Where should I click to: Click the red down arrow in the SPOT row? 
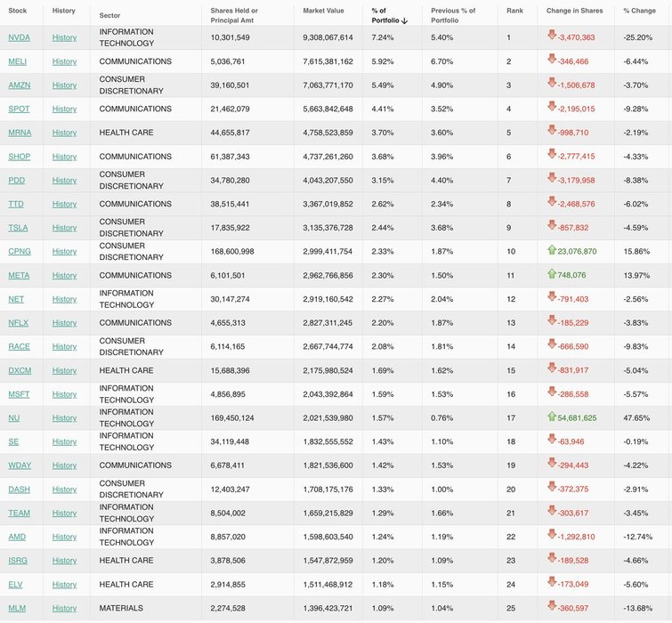552,109
